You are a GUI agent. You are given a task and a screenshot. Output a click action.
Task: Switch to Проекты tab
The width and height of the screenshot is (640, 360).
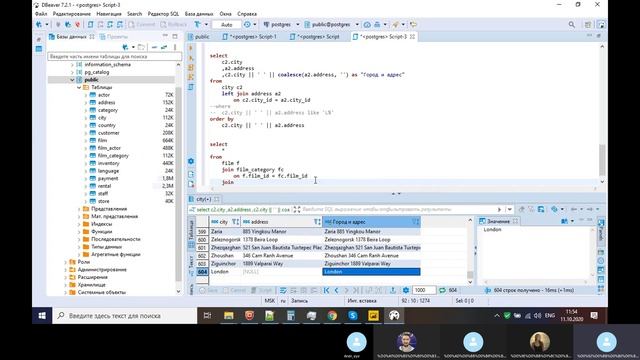(x=114, y=37)
